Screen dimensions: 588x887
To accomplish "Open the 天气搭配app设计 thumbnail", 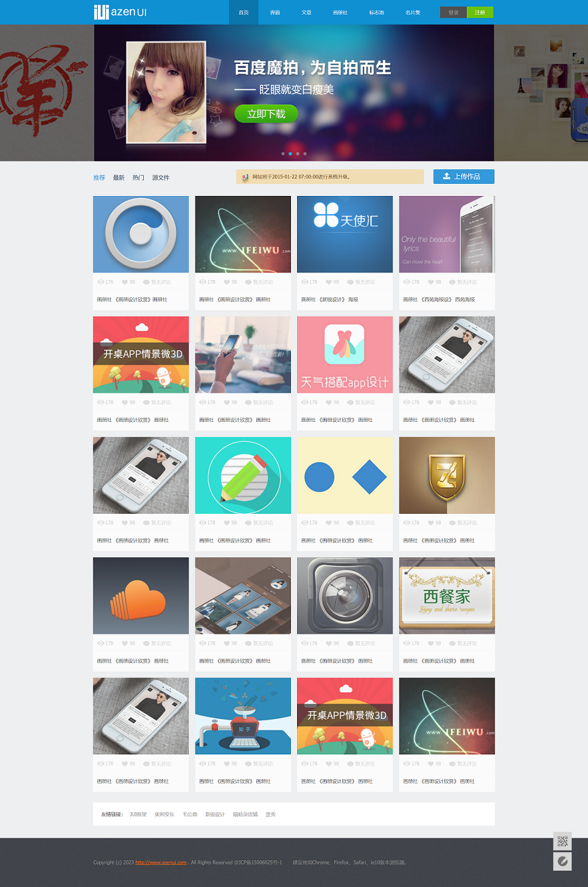I will [x=345, y=355].
